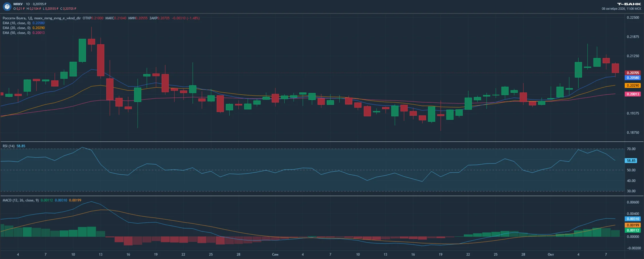Click the 0.00600 MACD axis label

pos(633,202)
